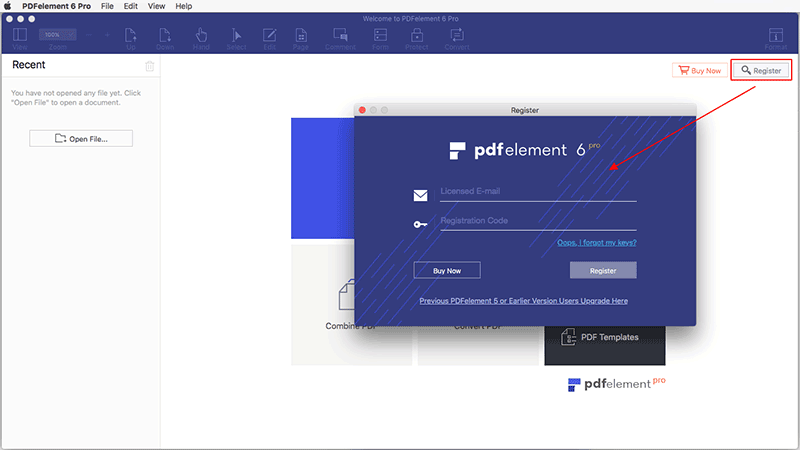Click the zoom in plus icon

(x=107, y=35)
